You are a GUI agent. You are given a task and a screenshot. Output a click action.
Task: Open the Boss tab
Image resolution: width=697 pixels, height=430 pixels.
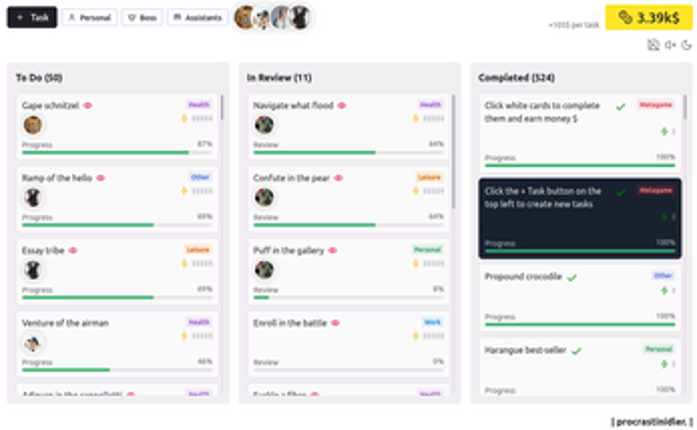(x=142, y=17)
